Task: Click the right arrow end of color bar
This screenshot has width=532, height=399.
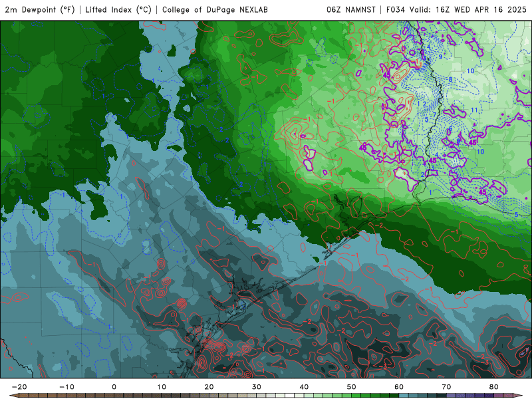Action: click(x=518, y=396)
